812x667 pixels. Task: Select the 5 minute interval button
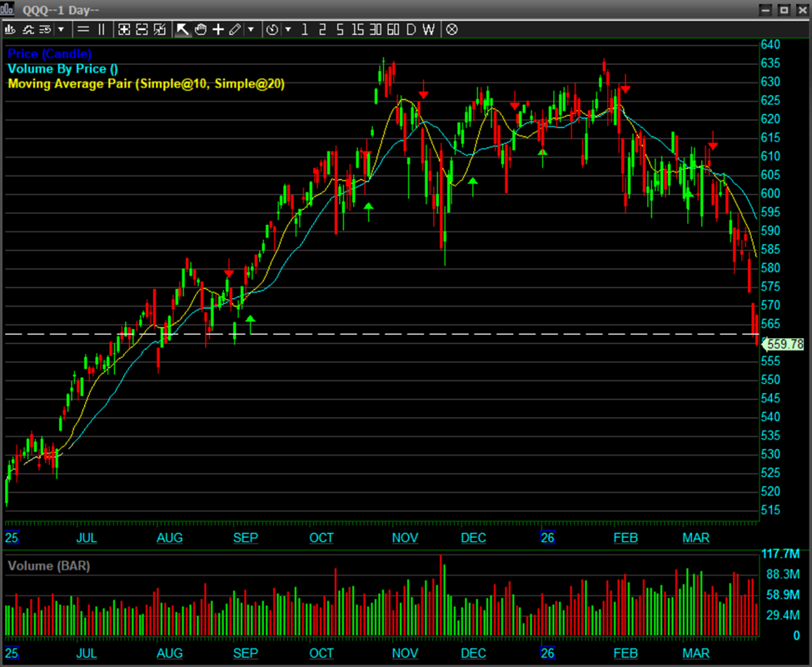coord(340,29)
